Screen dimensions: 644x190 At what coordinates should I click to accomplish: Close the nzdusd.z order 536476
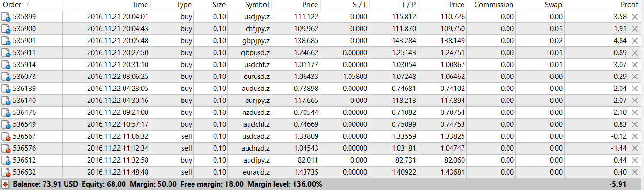(x=635, y=112)
